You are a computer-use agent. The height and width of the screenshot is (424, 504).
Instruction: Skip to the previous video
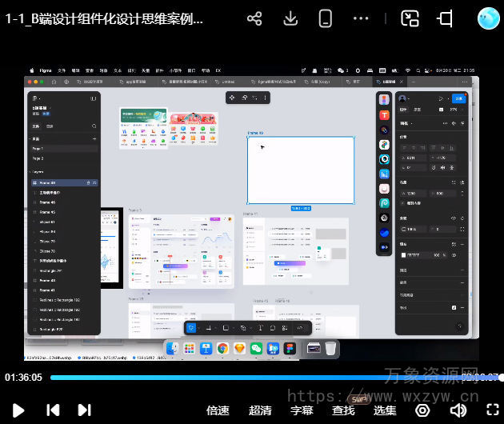[53, 410]
